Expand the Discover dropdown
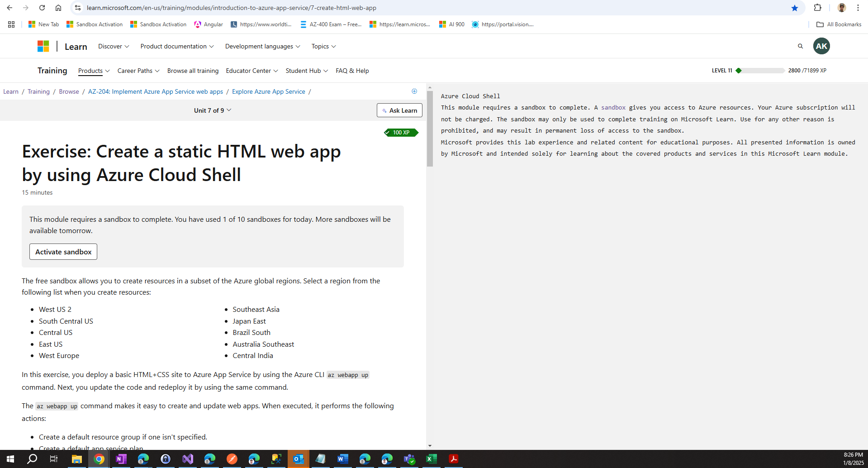This screenshot has width=868, height=468. tap(114, 46)
